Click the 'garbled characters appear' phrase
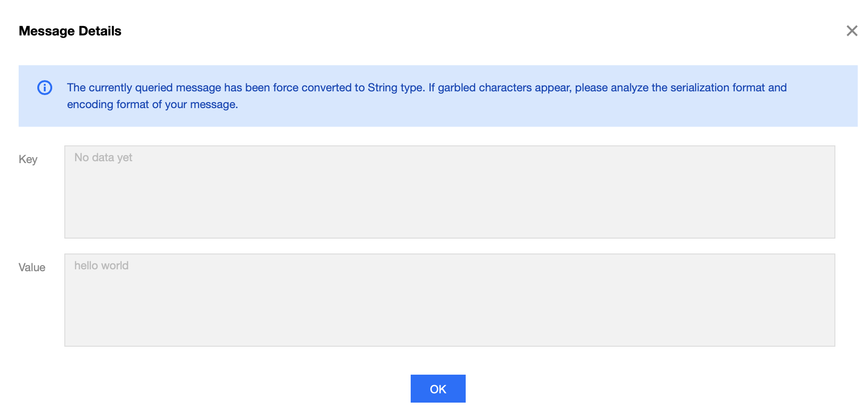Screen dimensions: 868x411 [x=504, y=88]
